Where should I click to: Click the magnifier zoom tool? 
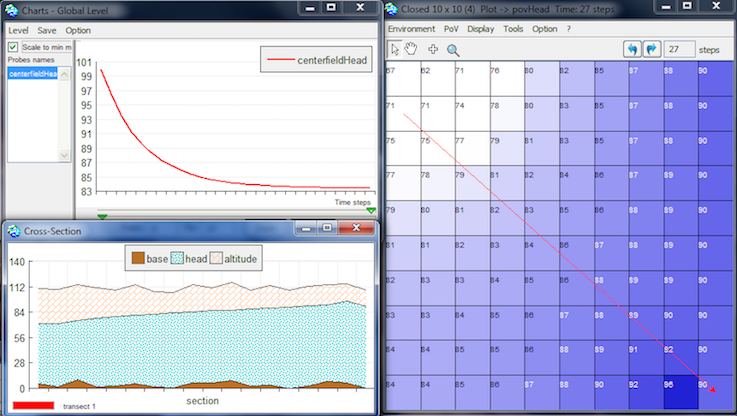click(x=453, y=49)
